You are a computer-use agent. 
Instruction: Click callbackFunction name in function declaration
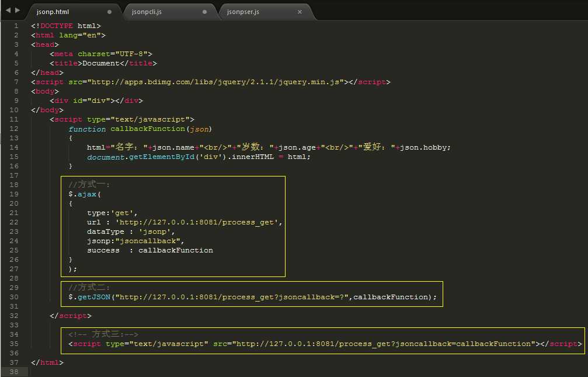[x=148, y=129]
